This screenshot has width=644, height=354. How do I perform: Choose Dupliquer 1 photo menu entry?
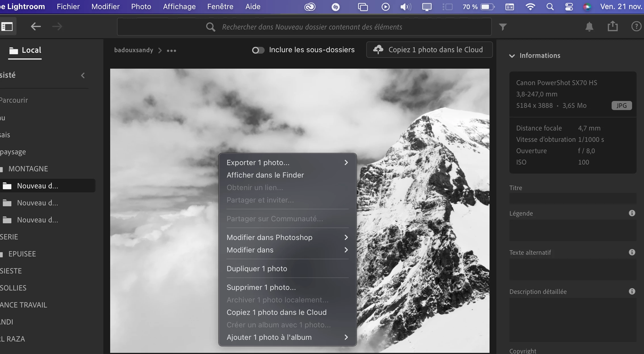pos(257,269)
